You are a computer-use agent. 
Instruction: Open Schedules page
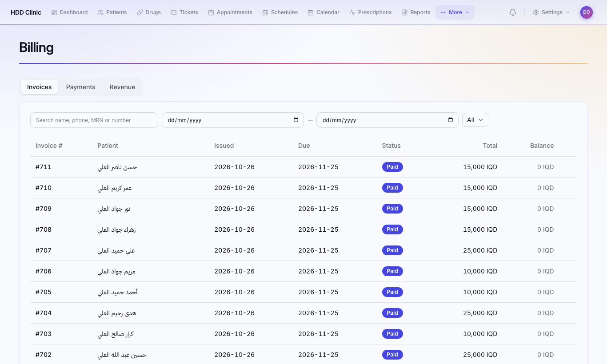[280, 12]
